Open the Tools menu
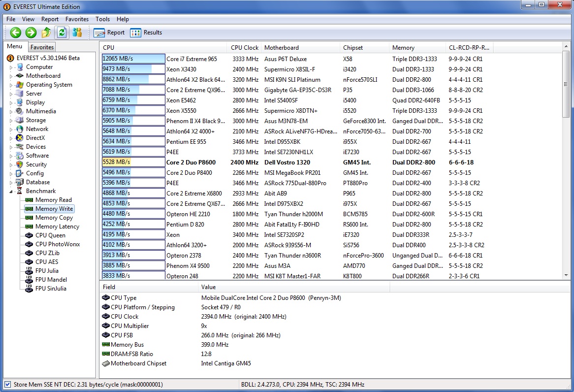Screen dimensions: 574x392 pos(102,19)
